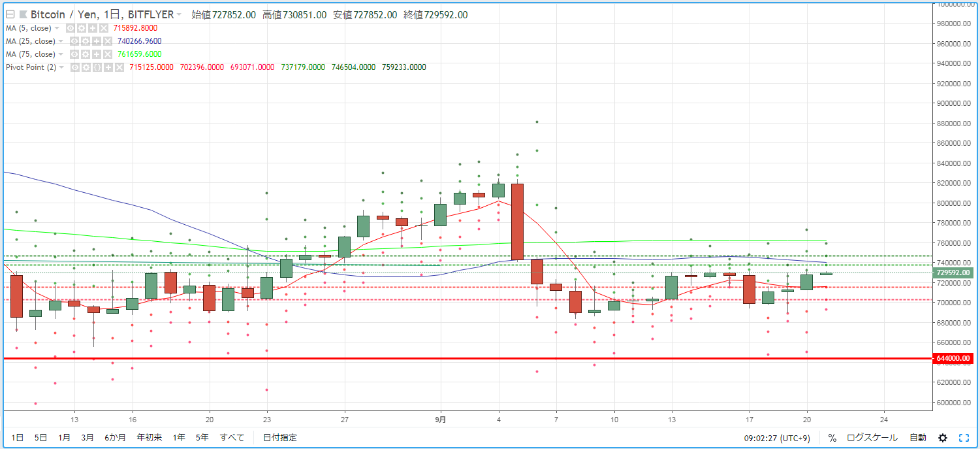Select the 1年 time range
Viewport: 980px width, 449px height.
coord(179,438)
